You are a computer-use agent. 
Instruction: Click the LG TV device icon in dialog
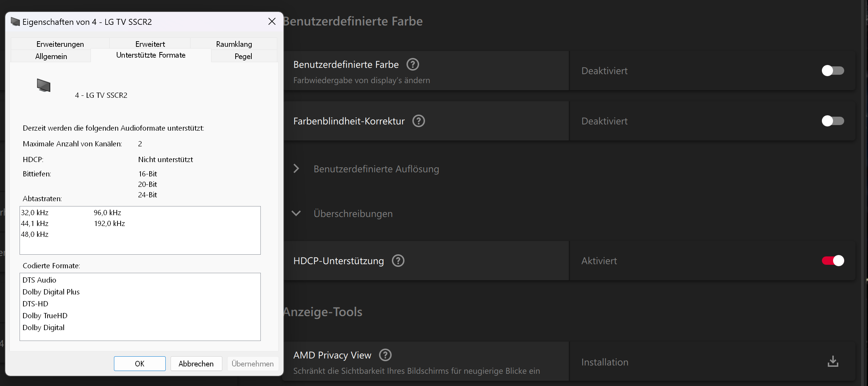44,86
